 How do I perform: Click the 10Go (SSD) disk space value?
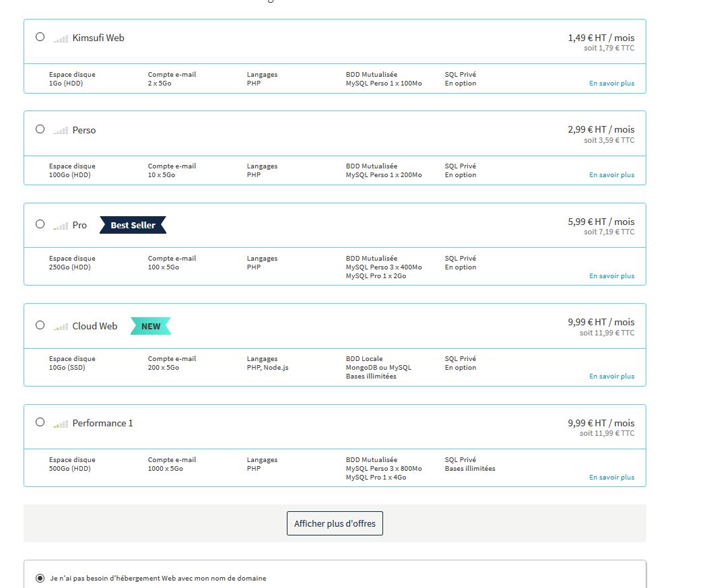click(67, 368)
